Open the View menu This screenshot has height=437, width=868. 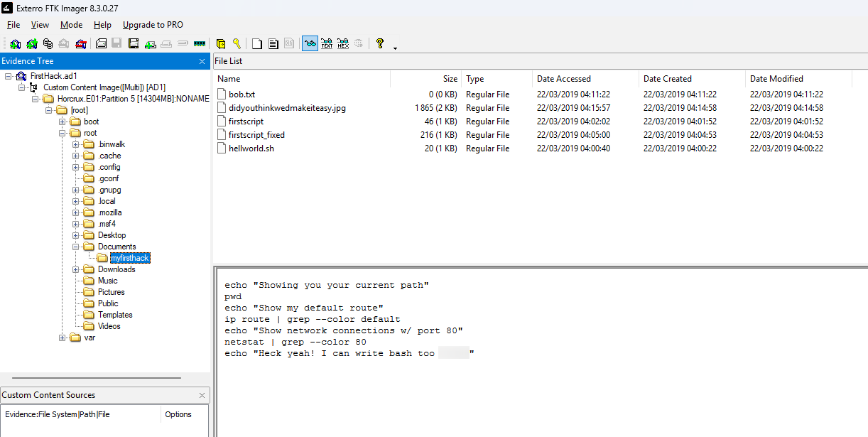[40, 25]
